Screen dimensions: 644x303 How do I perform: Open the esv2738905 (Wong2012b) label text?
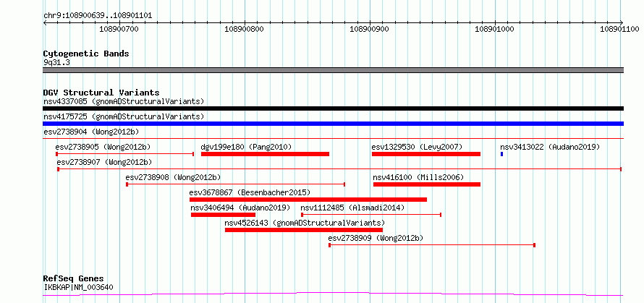(103, 147)
